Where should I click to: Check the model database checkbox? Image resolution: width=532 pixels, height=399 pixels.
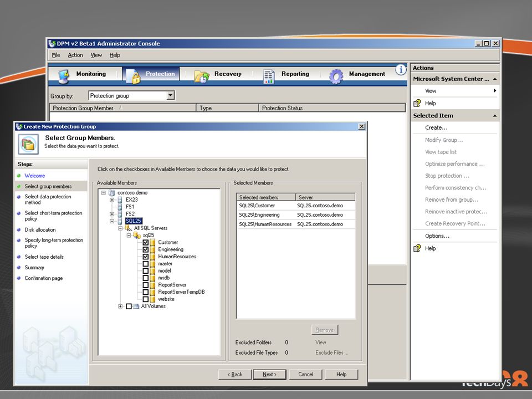[146, 271]
